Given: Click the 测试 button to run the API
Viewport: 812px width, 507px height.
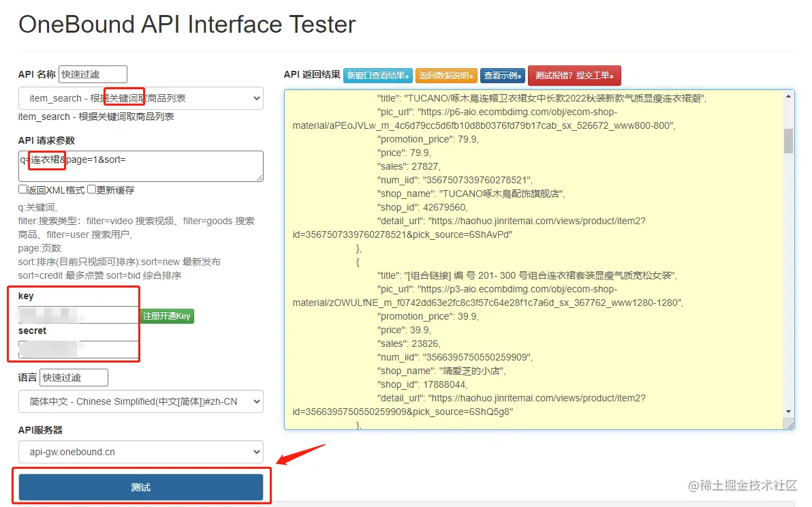Looking at the screenshot, I should click(140, 487).
